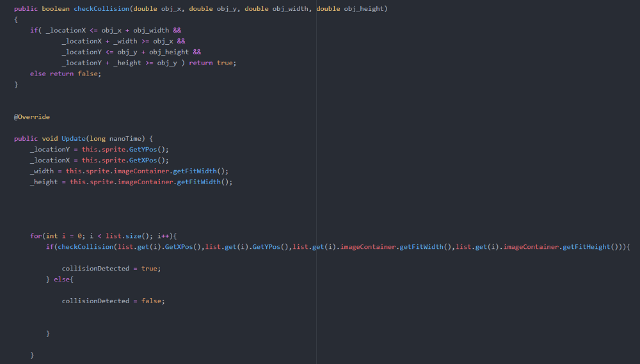Click 'list.size()' in the for loop
Screen dimensions: 640x364
pos(129,236)
